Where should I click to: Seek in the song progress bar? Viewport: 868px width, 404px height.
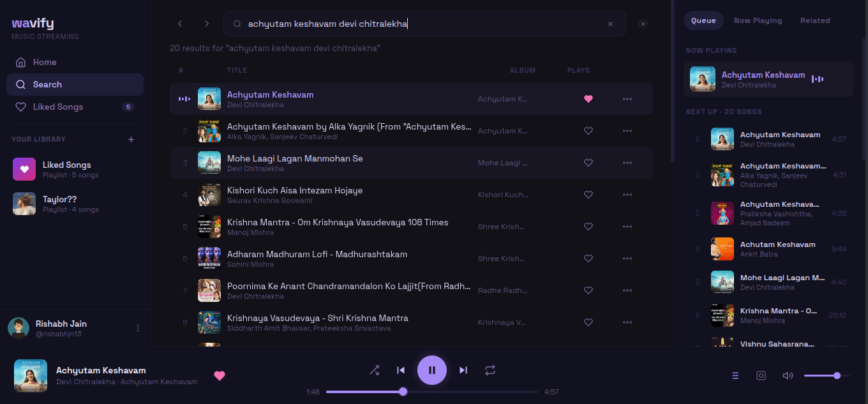click(431, 392)
